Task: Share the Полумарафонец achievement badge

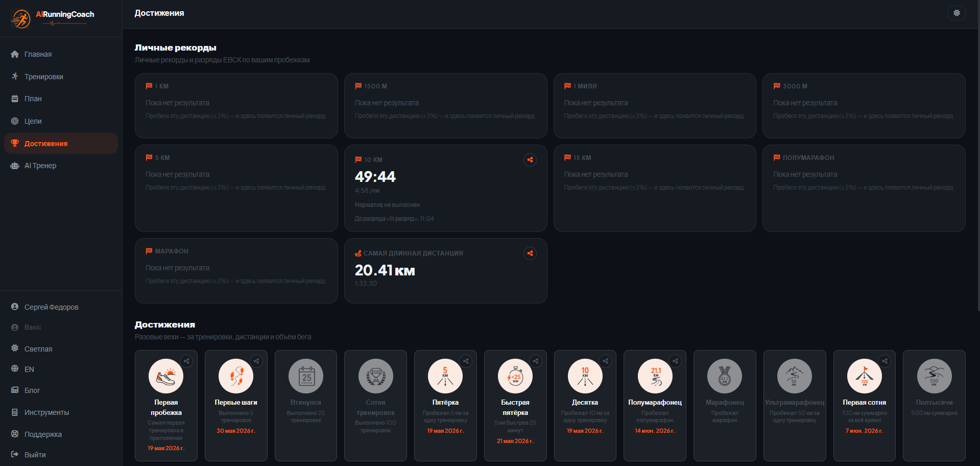Action: (675, 361)
